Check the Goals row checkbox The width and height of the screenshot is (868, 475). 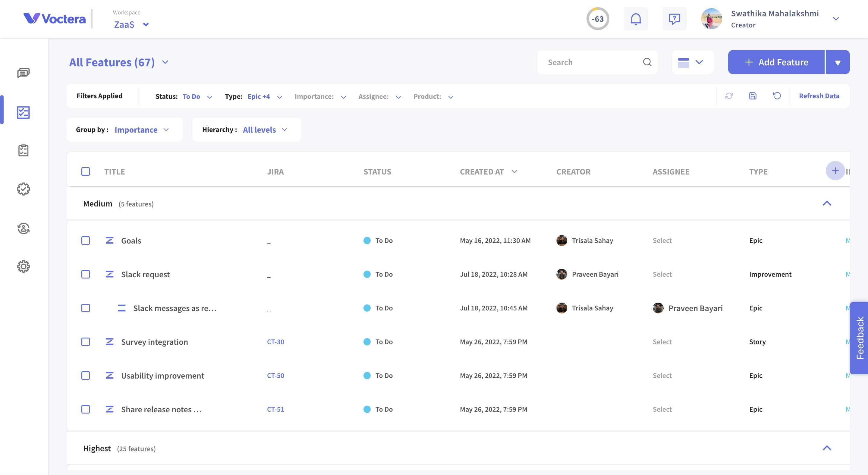tap(86, 241)
